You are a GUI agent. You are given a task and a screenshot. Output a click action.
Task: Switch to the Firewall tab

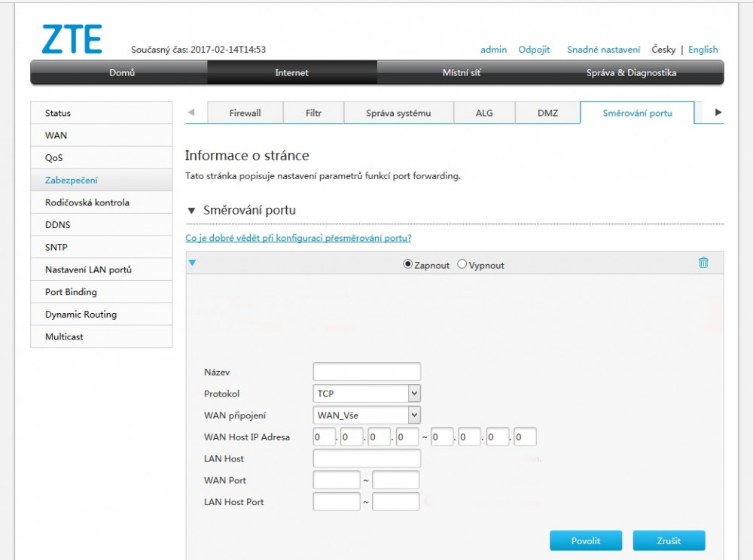(245, 113)
